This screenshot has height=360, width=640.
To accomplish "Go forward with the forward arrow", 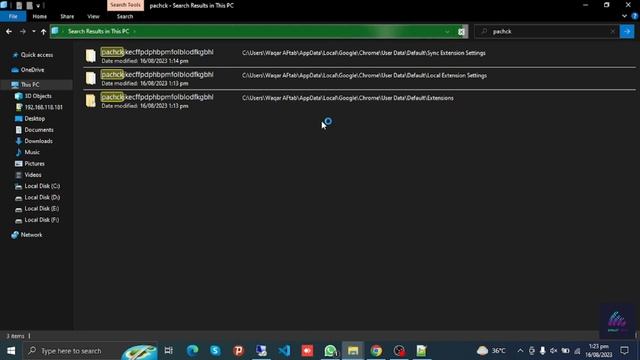I will click(x=22, y=31).
